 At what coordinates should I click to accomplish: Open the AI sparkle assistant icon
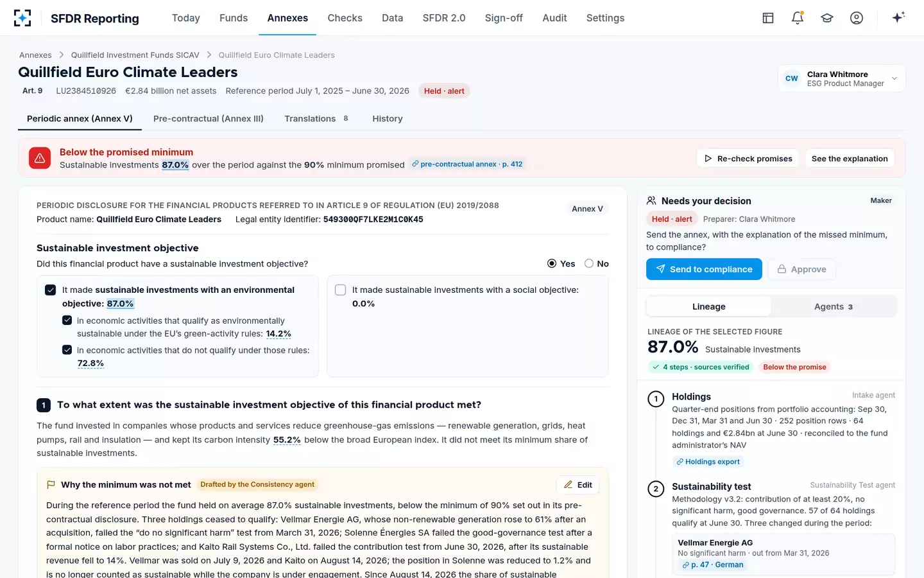[x=898, y=17]
